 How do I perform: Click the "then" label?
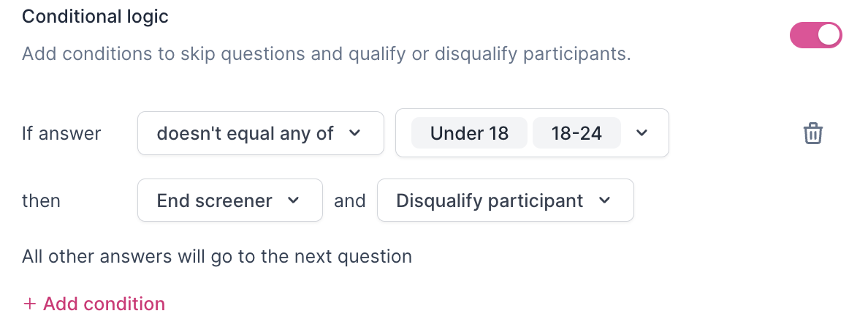[x=41, y=200]
